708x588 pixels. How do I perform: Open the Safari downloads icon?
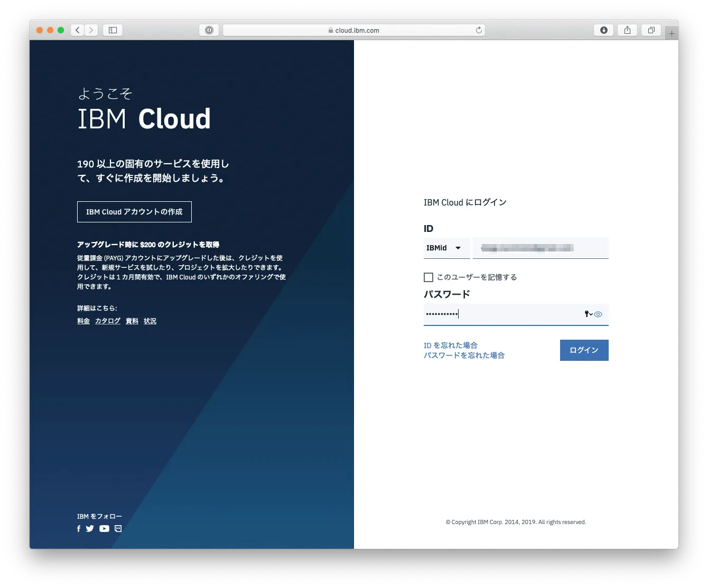point(603,30)
